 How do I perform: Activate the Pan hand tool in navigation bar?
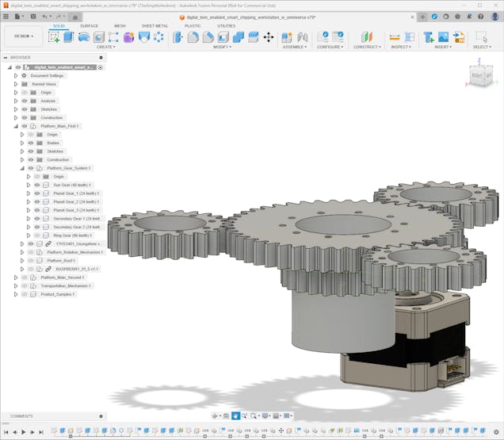pos(235,415)
